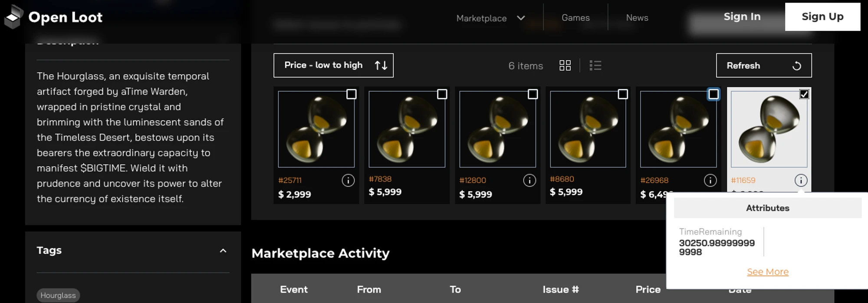868x303 pixels.
Task: Select the hourglass #12800 thumbnail image
Action: [497, 129]
